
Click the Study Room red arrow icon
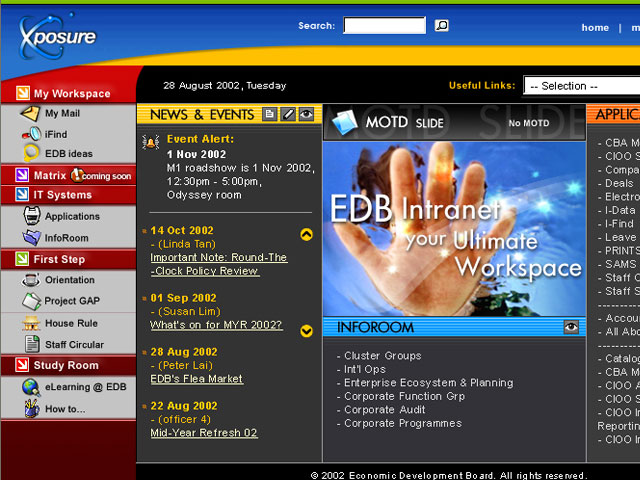tap(22, 364)
